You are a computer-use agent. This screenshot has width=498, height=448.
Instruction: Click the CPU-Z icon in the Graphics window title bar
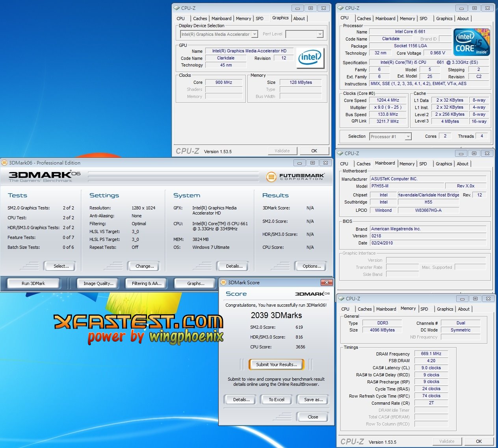click(x=176, y=8)
